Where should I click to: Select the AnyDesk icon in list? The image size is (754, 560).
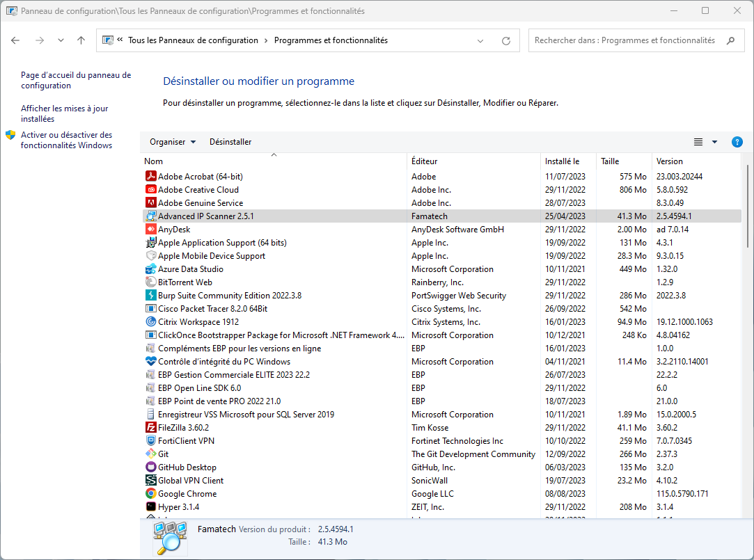click(x=151, y=230)
